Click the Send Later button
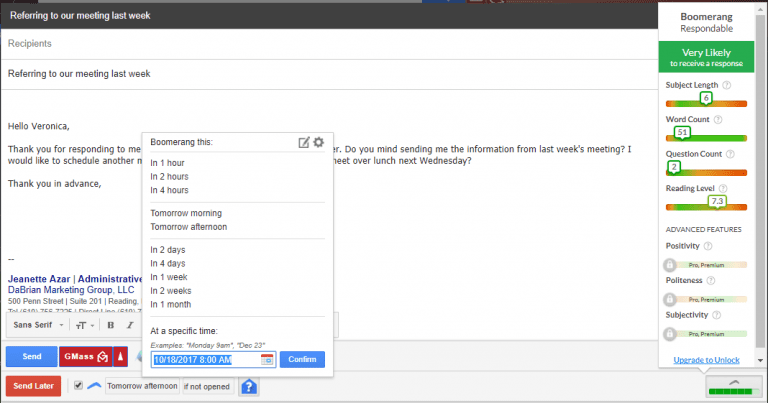The width and height of the screenshot is (768, 403). tap(33, 386)
